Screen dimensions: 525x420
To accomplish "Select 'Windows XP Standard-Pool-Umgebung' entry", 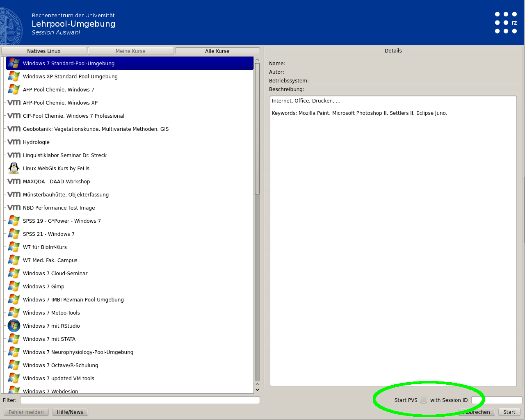I will click(130, 76).
